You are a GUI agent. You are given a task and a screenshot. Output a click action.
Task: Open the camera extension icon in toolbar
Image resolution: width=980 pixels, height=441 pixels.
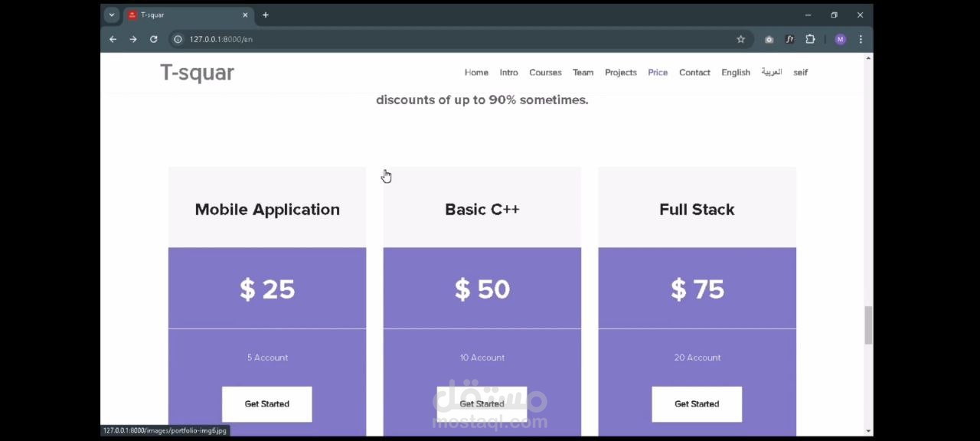769,39
